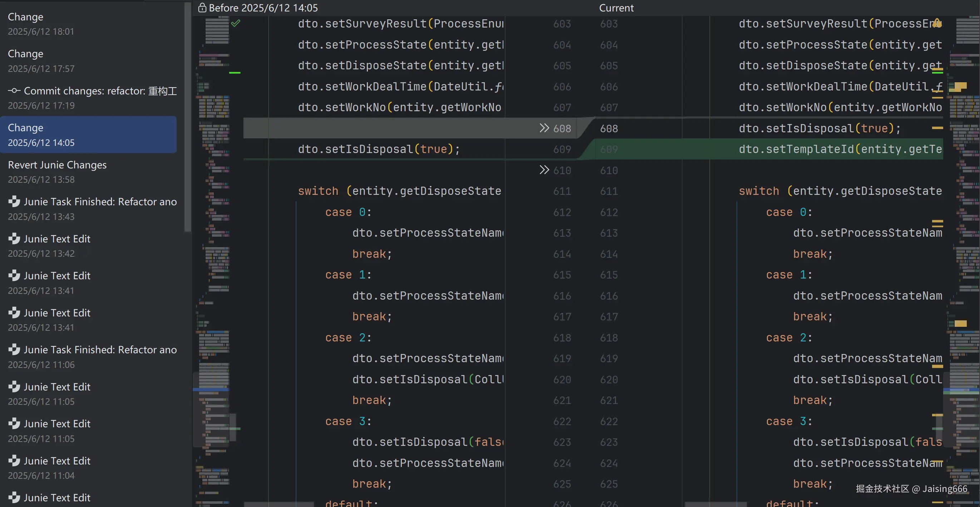Screen dimensions: 980x507
Task: Select Junie Task Finished entry at 11:06
Action: click(x=91, y=356)
